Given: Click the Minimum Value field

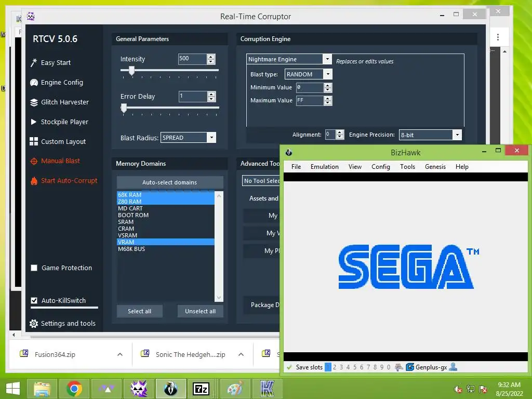Looking at the screenshot, I should [310, 87].
